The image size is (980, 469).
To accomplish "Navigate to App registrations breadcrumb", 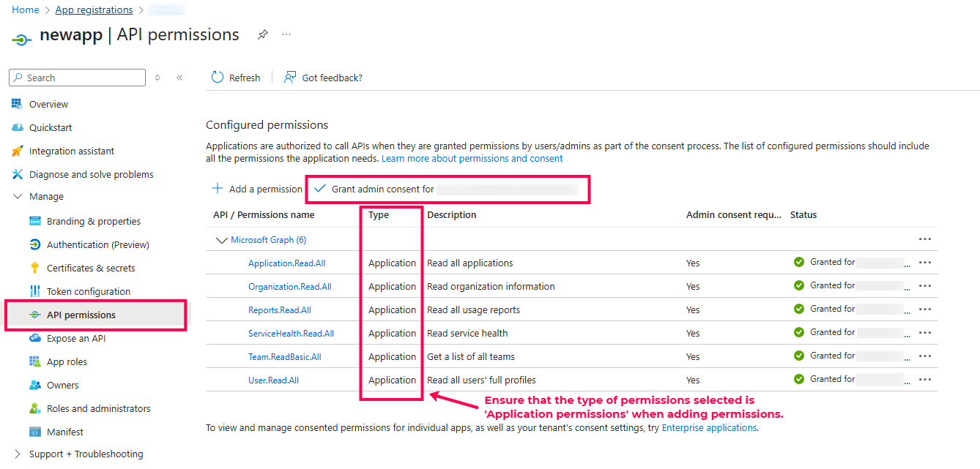I will click(94, 10).
